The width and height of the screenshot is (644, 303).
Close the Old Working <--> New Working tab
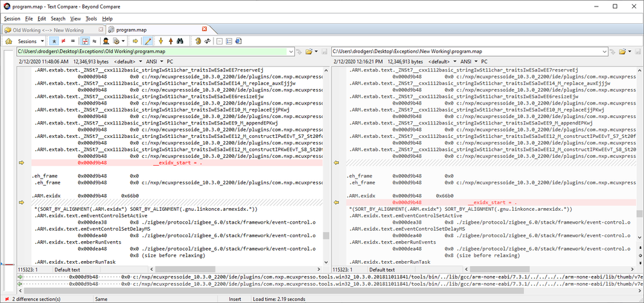click(101, 30)
